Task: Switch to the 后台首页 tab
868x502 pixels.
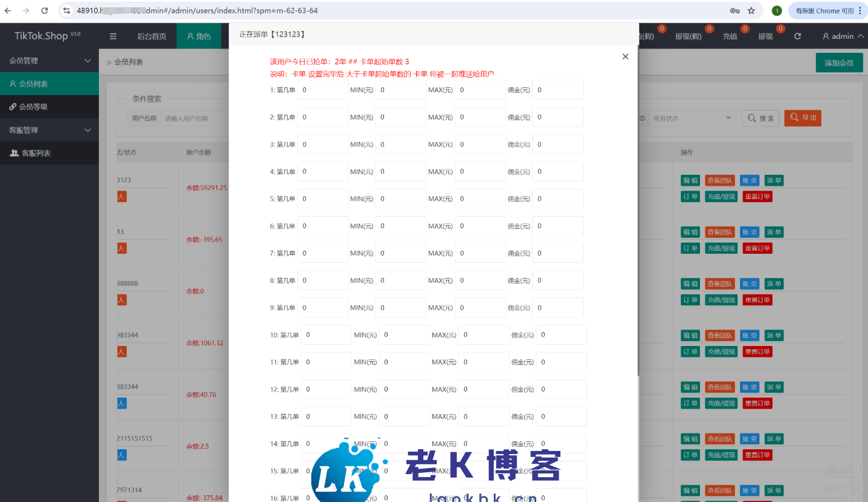Action: (152, 36)
